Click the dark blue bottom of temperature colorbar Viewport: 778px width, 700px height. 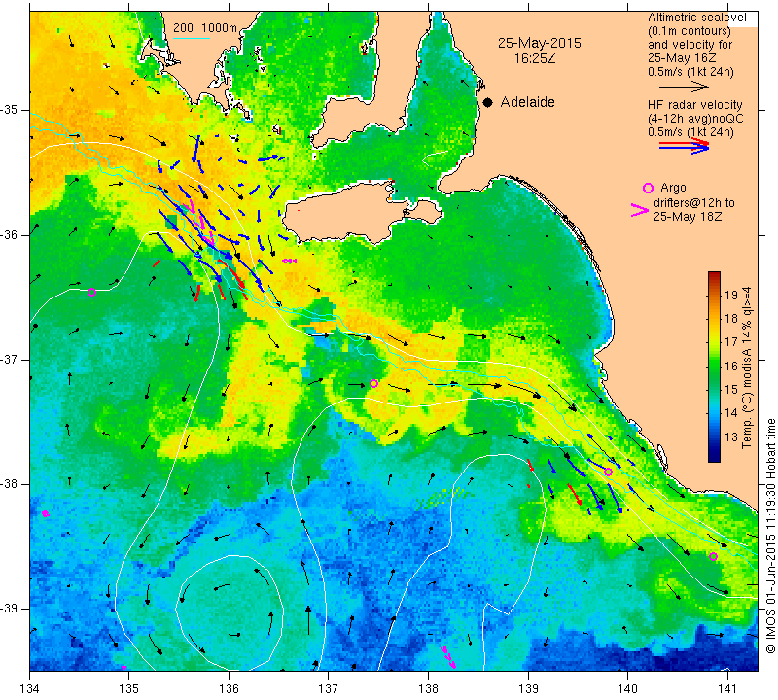coord(714,455)
